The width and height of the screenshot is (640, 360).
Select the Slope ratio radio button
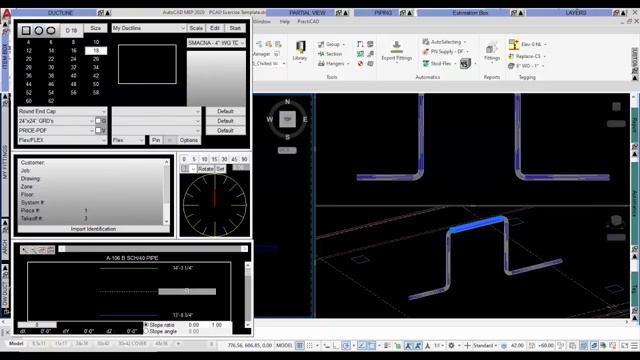pyautogui.click(x=146, y=325)
